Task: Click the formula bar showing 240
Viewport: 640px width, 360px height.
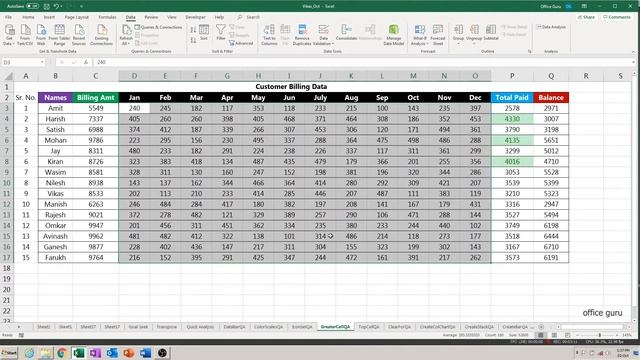Action: 363,62
